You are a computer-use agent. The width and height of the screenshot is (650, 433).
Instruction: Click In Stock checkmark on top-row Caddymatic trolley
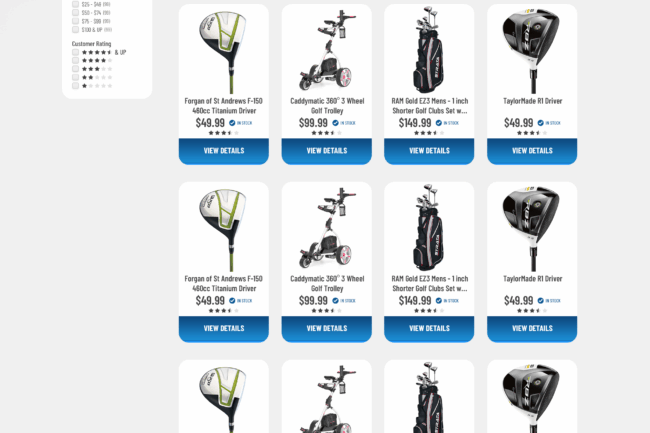335,123
